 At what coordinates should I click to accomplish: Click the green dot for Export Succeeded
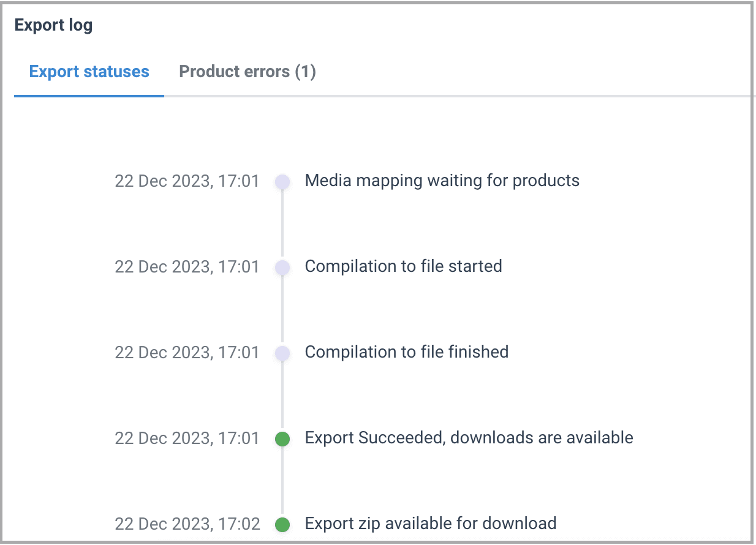click(282, 438)
